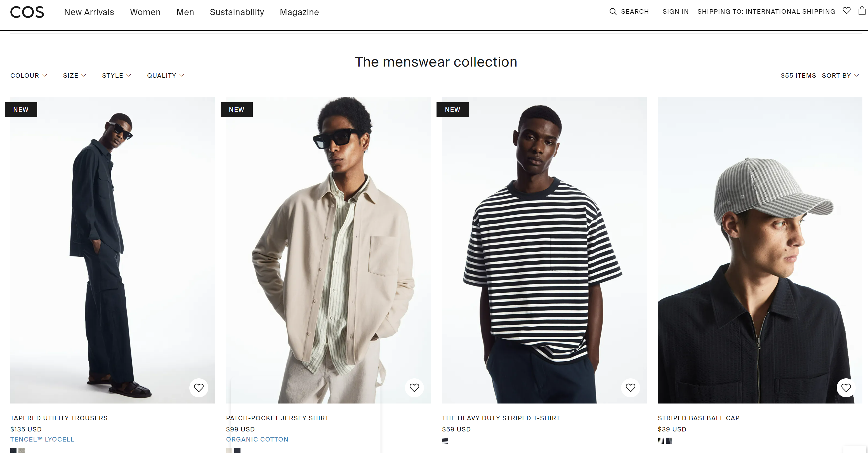Change shipping to international shipping
Screen dimensions: 868x453
pos(766,11)
